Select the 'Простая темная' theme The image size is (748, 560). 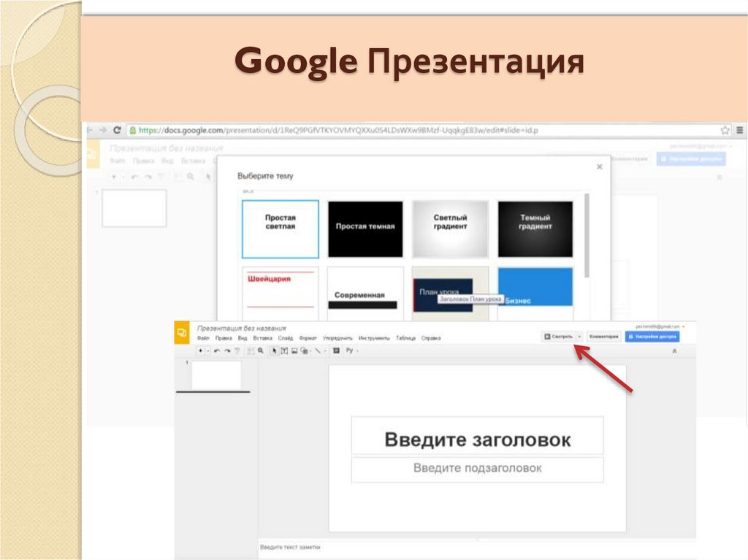(365, 229)
